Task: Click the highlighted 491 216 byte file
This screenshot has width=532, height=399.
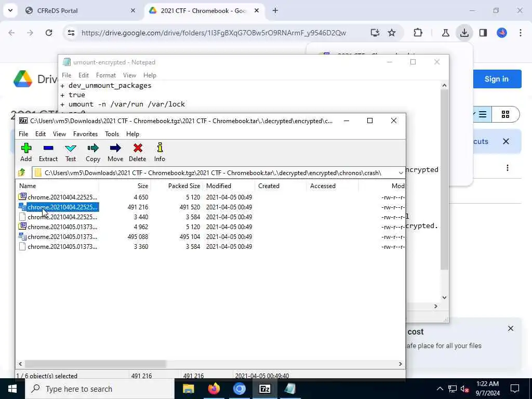Action: click(x=62, y=207)
